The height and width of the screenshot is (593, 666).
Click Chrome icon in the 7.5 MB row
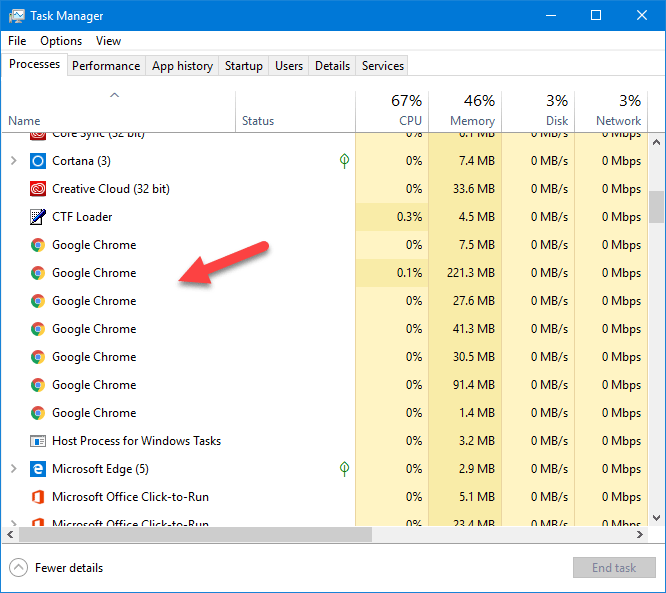coord(38,245)
